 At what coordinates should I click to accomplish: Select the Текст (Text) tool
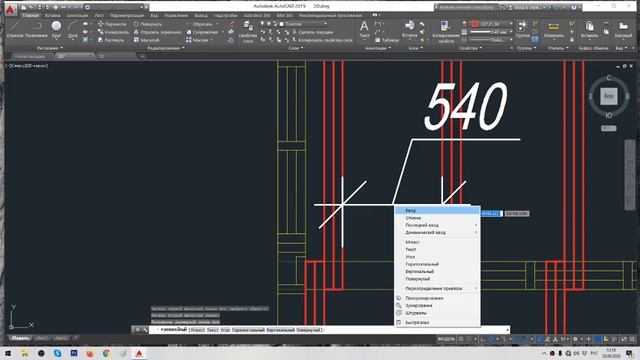[364, 30]
